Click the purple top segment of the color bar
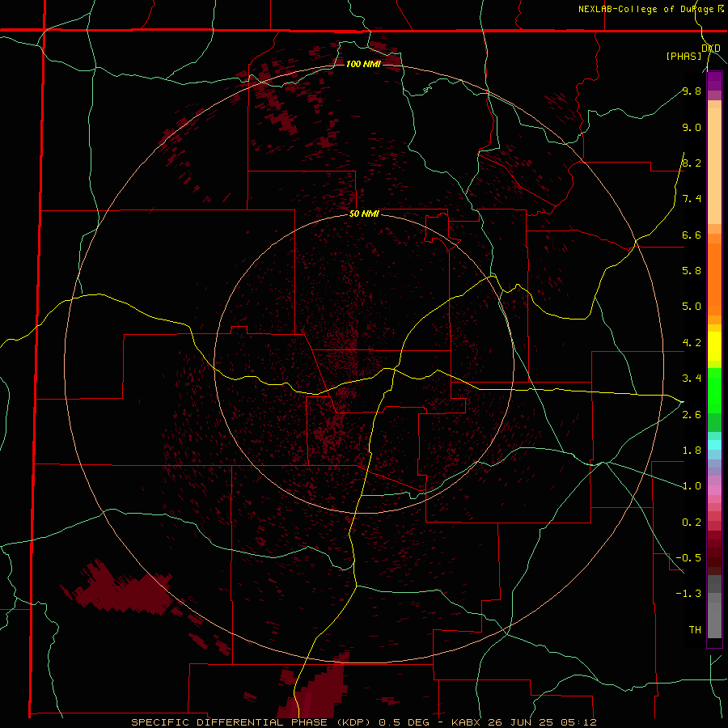This screenshot has width=728, height=728. click(x=714, y=81)
